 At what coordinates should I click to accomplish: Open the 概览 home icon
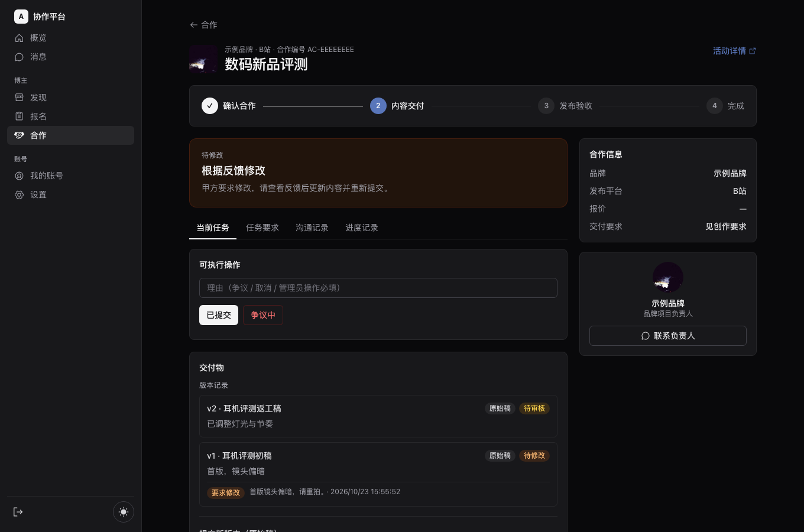19,38
